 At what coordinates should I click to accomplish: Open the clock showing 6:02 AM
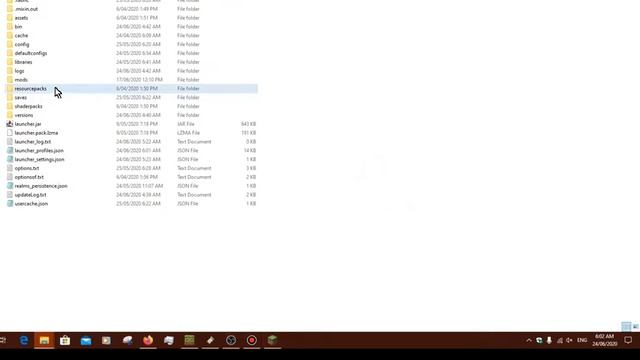pyautogui.click(x=604, y=340)
